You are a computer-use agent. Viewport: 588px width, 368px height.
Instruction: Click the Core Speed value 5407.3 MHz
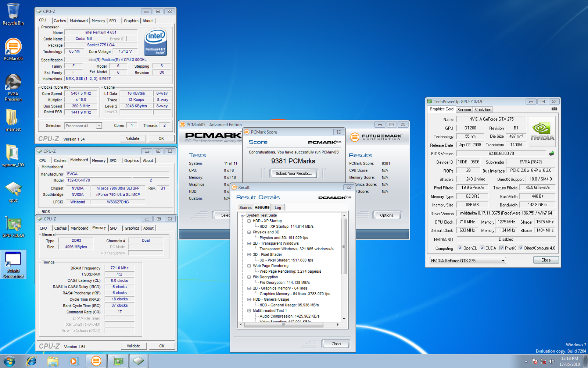[81, 93]
